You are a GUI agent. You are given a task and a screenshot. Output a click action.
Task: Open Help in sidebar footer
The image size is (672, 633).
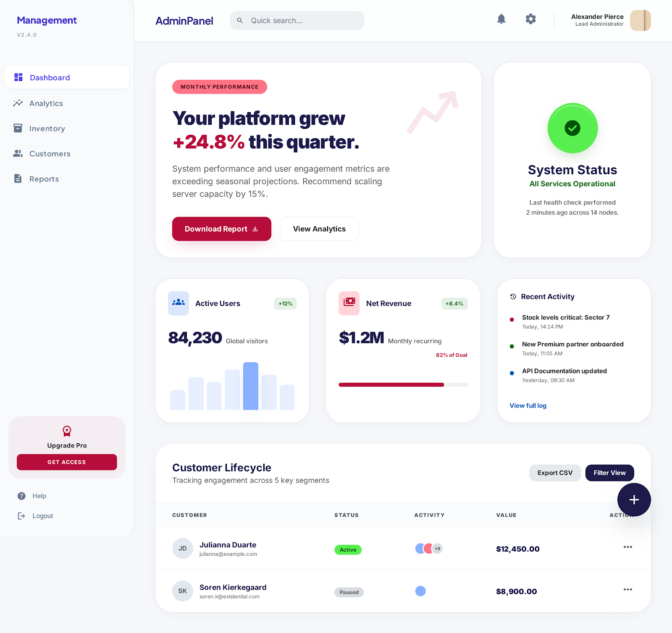(x=32, y=496)
